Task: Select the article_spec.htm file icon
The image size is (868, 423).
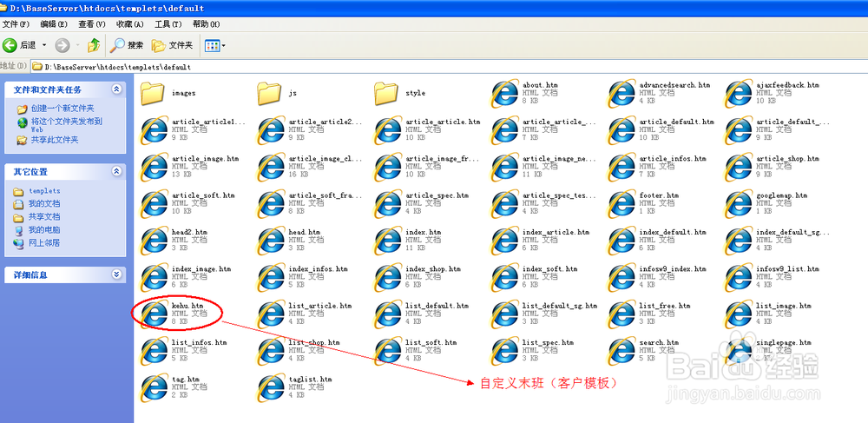Action: 388,204
